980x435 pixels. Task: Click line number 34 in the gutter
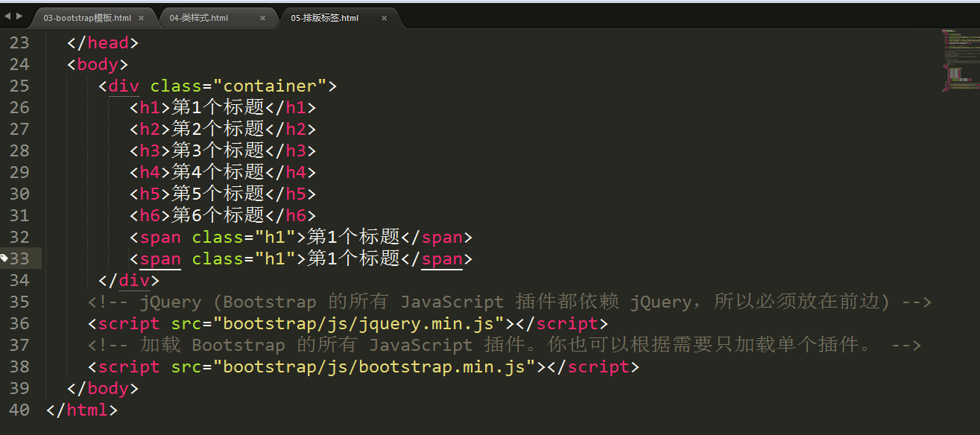point(19,280)
